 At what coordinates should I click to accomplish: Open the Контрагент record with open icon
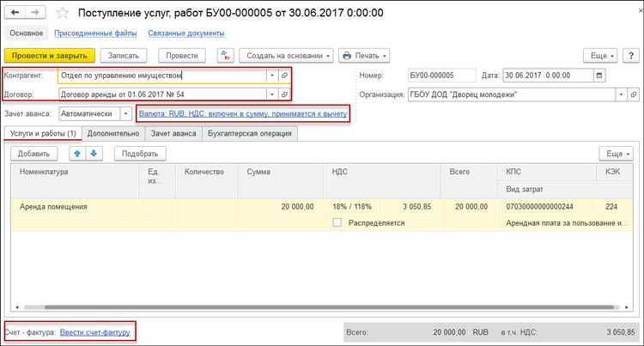point(285,75)
